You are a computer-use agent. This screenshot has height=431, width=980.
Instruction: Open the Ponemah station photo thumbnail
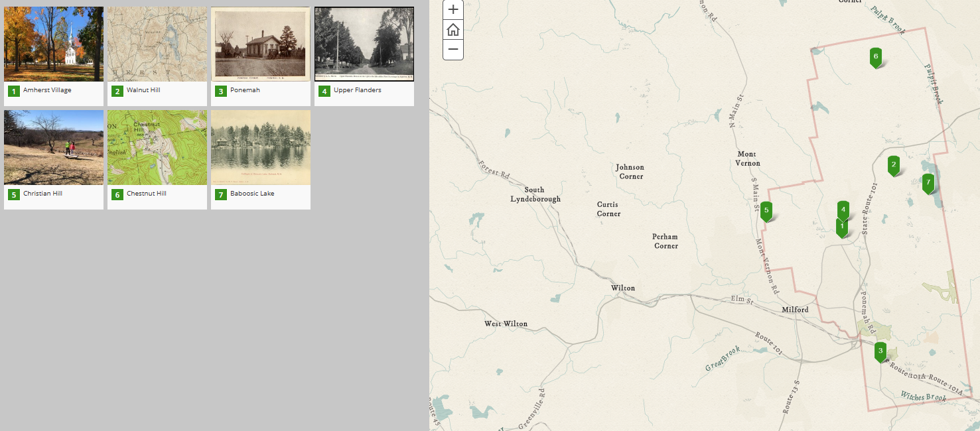coord(261,44)
